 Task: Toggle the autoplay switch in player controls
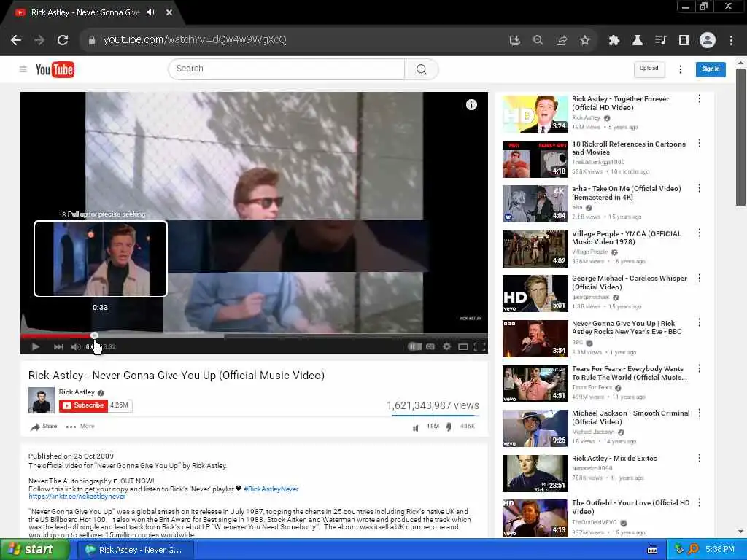[414, 346]
